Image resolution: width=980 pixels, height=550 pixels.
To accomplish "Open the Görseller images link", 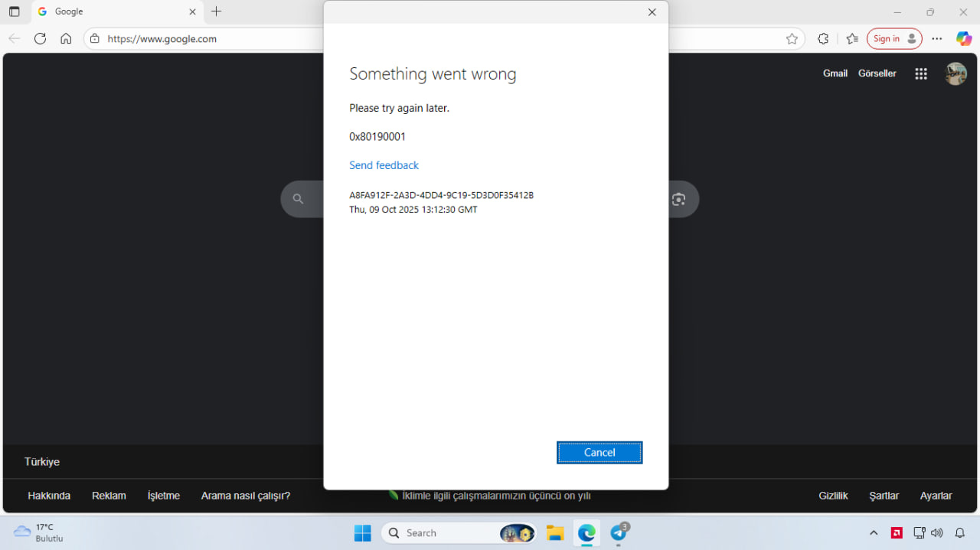I will [877, 73].
